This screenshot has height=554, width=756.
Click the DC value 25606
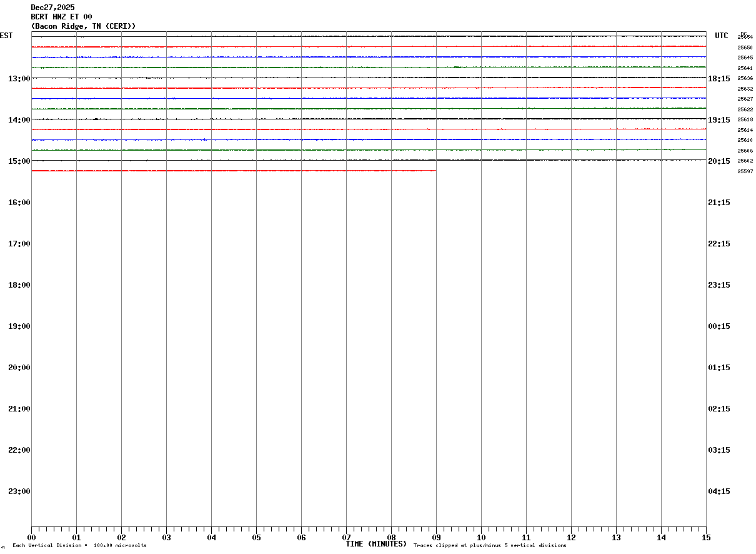745,151
